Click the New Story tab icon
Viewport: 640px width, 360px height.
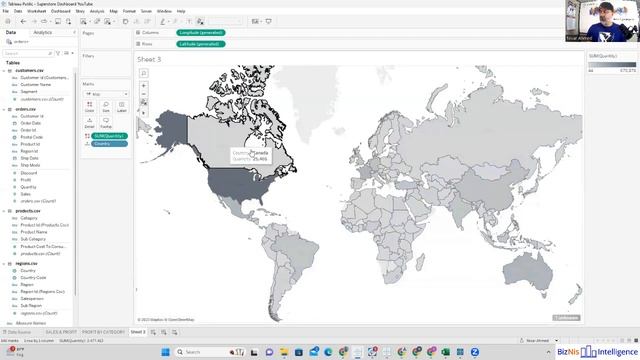click(174, 332)
